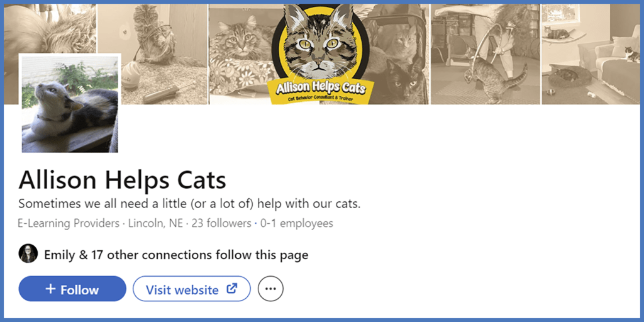This screenshot has width=644, height=322.
Task: Click the external link icon beside Visit website
Action: coord(232,289)
